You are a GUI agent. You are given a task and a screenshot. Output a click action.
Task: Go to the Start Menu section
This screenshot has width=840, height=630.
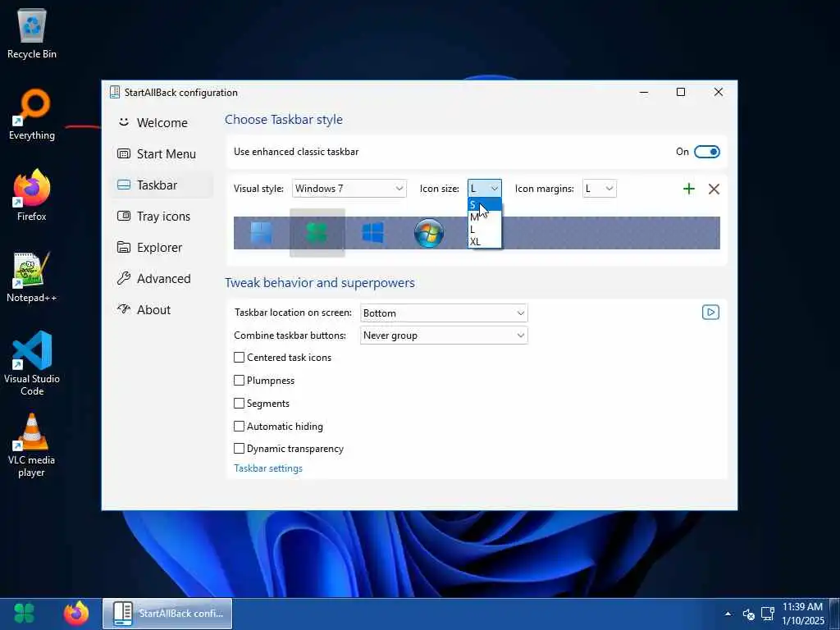coord(162,154)
